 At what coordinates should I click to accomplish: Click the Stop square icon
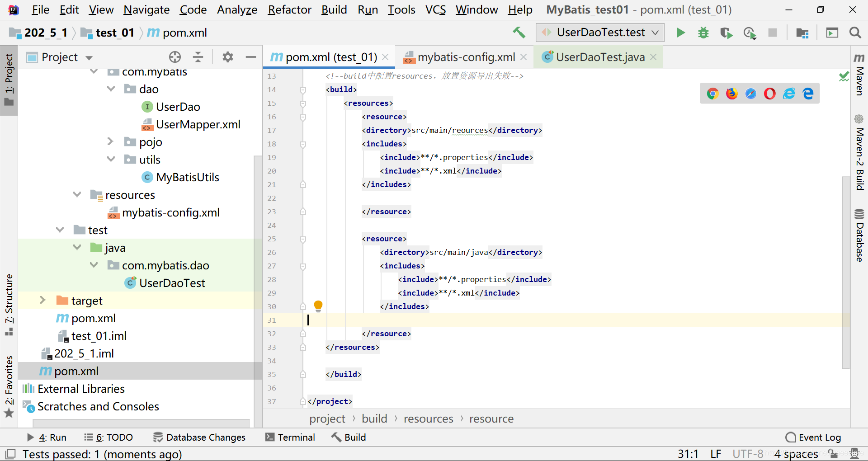coord(773,33)
